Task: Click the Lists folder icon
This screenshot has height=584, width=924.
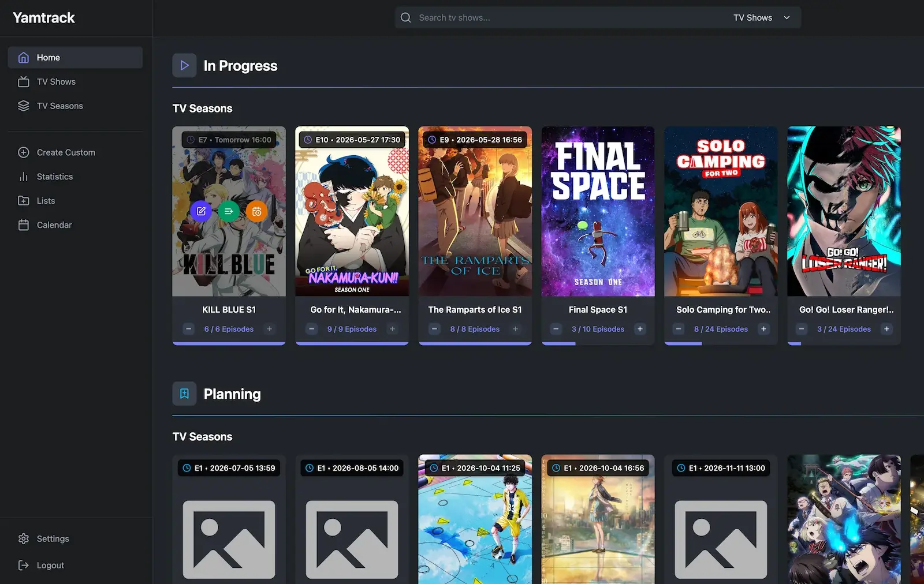Action: click(24, 201)
